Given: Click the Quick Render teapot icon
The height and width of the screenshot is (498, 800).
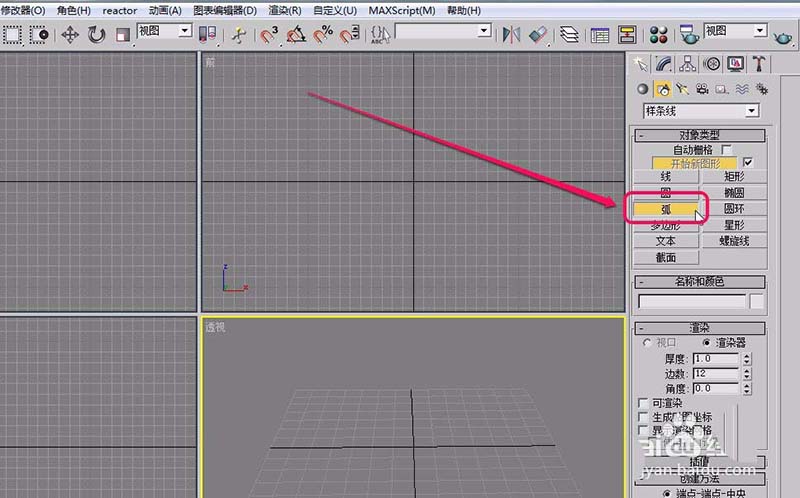Looking at the screenshot, I should (x=782, y=37).
